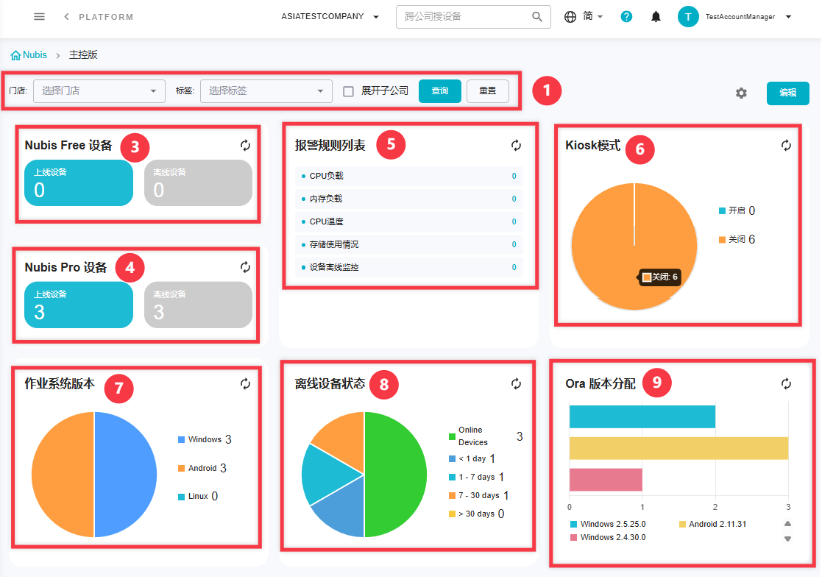
Task: Select the 存储使用情况 alert rule row
Action: point(409,245)
